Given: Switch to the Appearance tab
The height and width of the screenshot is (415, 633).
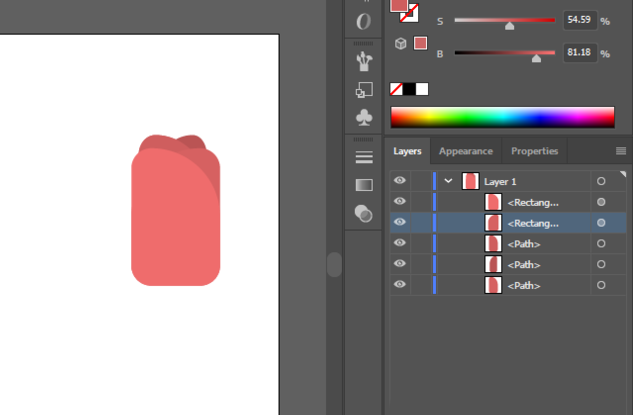Looking at the screenshot, I should [x=466, y=151].
